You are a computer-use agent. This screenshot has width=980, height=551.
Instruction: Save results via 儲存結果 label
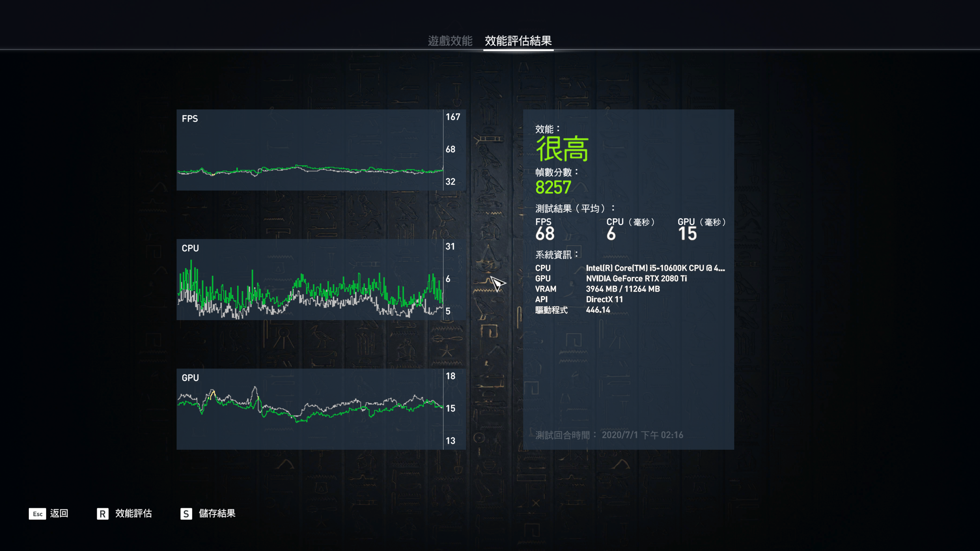[217, 513]
